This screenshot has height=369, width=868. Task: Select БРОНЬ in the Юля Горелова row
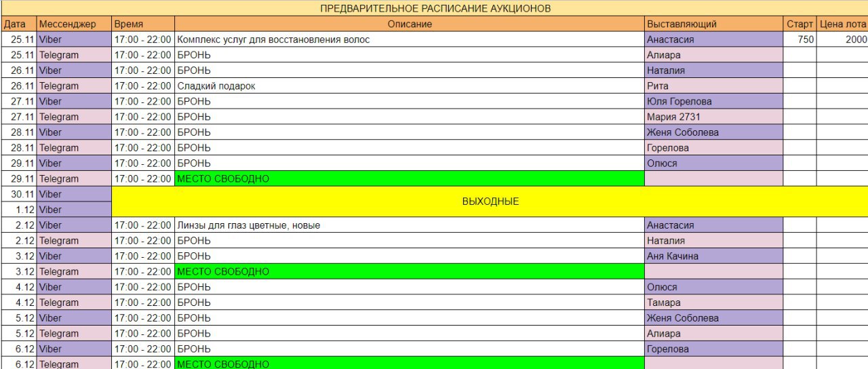410,101
